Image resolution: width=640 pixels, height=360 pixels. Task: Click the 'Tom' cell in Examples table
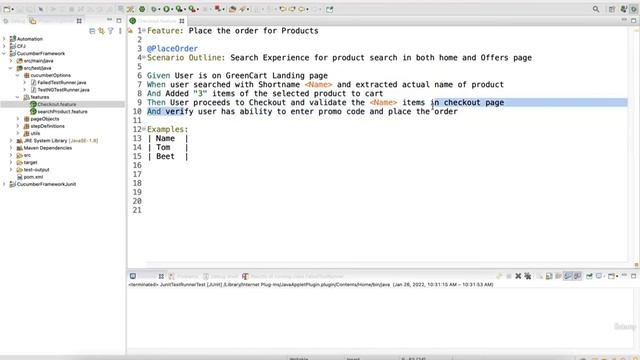(163, 147)
